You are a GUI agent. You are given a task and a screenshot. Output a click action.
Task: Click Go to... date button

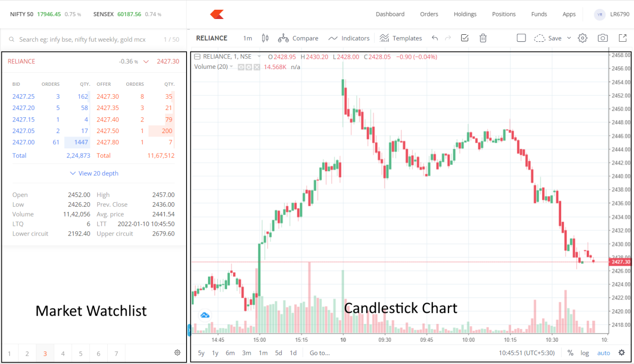320,353
